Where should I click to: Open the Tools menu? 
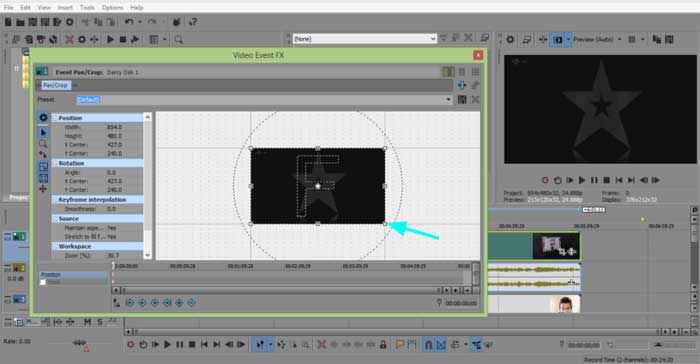[x=87, y=8]
